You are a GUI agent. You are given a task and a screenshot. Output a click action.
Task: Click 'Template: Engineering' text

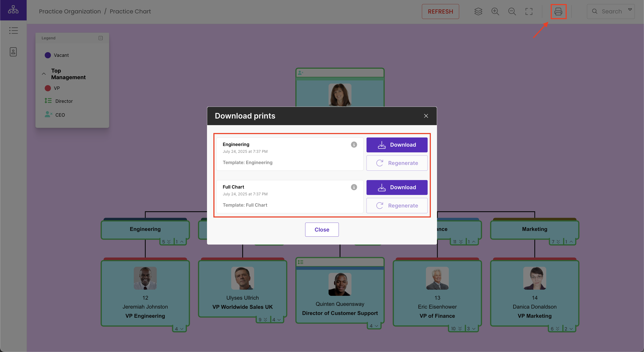pyautogui.click(x=247, y=162)
